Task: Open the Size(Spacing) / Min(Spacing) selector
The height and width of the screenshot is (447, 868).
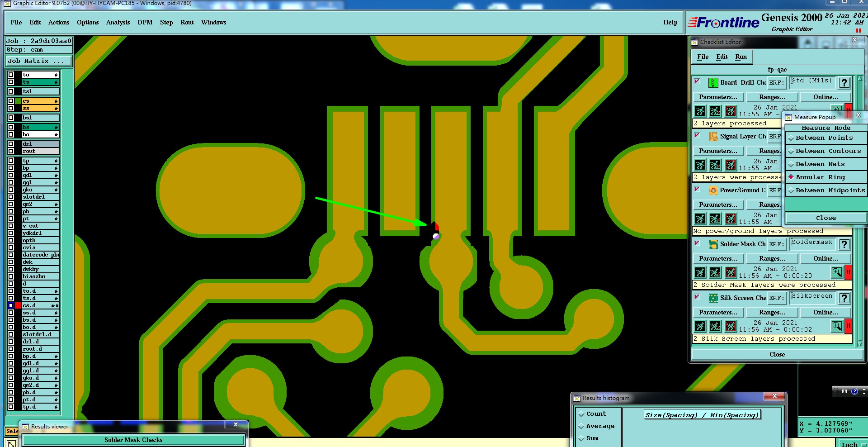Action: 702,415
